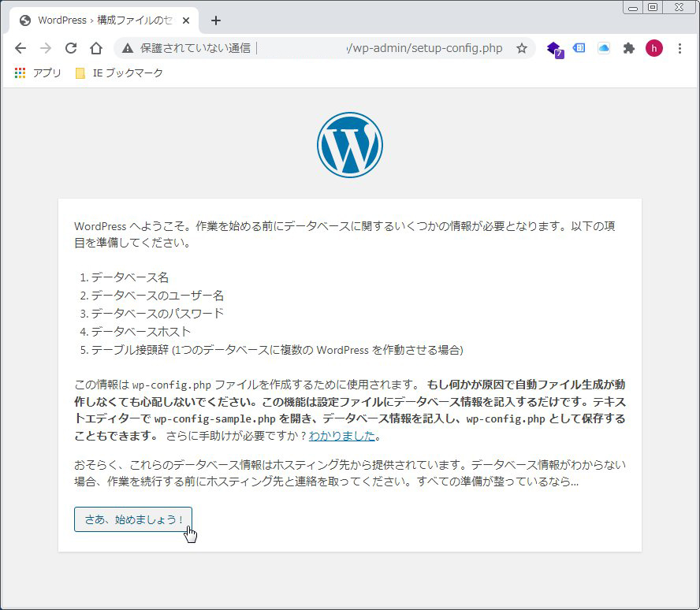
Task: Click list item データベース名
Action: (130, 277)
